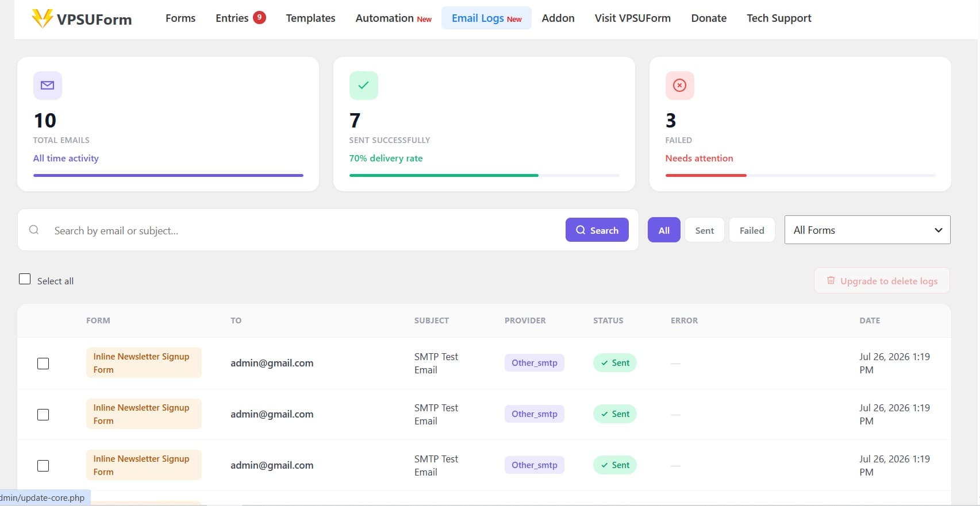Viewport: 980px width, 506px height.
Task: Filter logs by Failed
Action: [x=752, y=230]
